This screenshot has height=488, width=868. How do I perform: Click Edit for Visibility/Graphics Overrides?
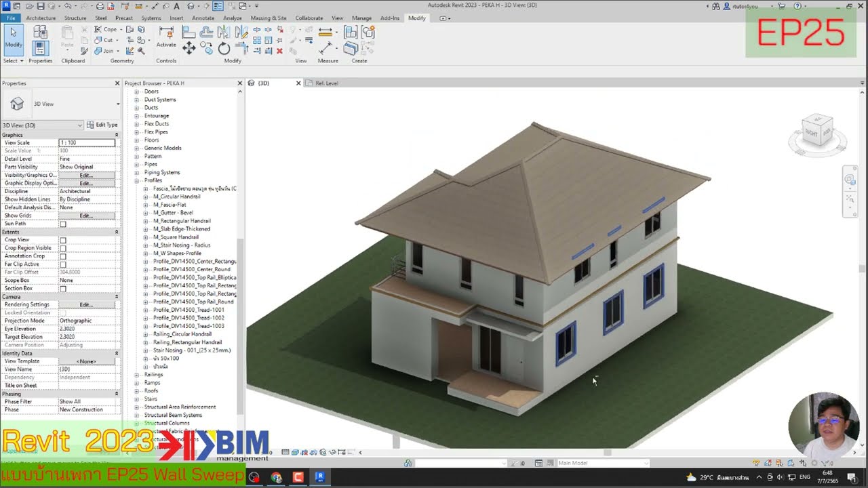pyautogui.click(x=86, y=175)
